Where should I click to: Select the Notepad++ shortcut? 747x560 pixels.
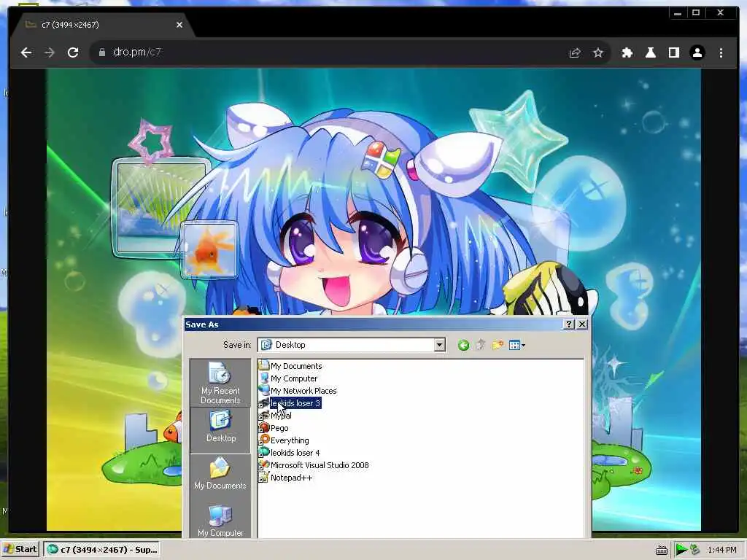click(286, 477)
